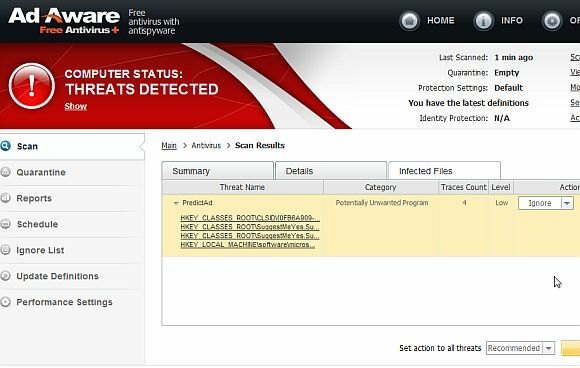580x368 pixels.
Task: Open the HKEY_LOCAL_MACHINE\software registry trace link
Action: click(x=248, y=245)
